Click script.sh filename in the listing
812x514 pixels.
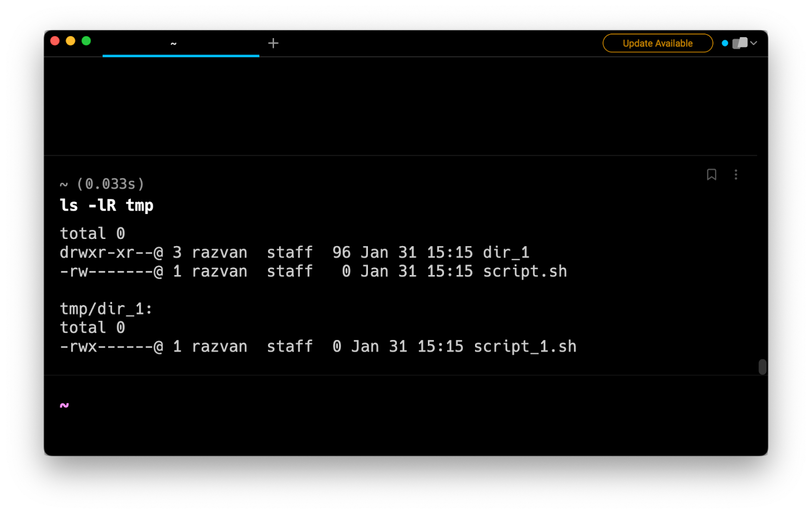coord(524,271)
